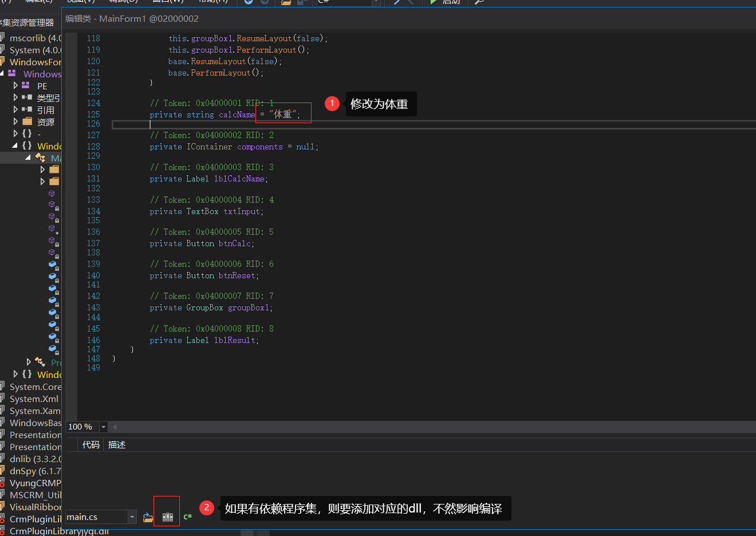Click the 描述 column header

point(117,445)
